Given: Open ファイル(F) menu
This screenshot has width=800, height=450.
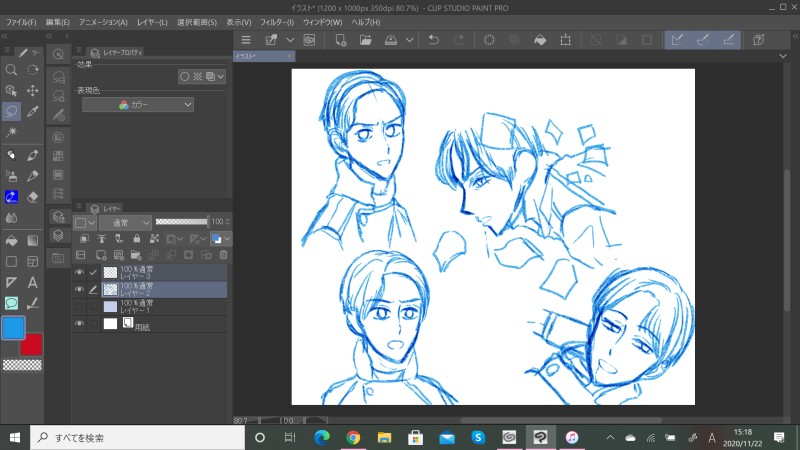Looking at the screenshot, I should pos(21,22).
